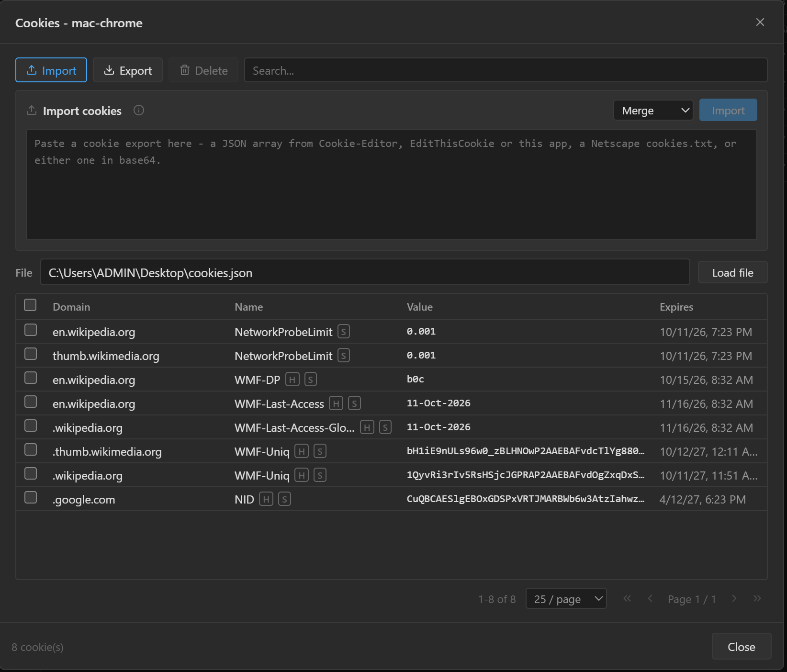This screenshot has width=787, height=672.
Task: Go to the previous page arrow
Action: pyautogui.click(x=650, y=599)
